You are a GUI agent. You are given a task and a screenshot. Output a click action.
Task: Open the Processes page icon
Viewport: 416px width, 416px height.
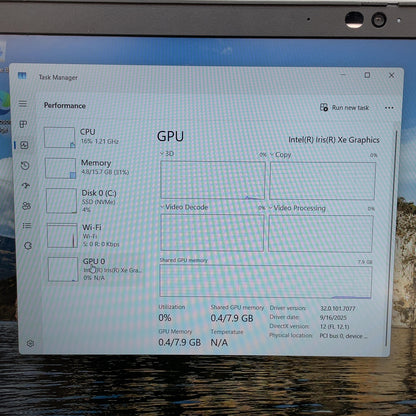pyautogui.click(x=23, y=124)
